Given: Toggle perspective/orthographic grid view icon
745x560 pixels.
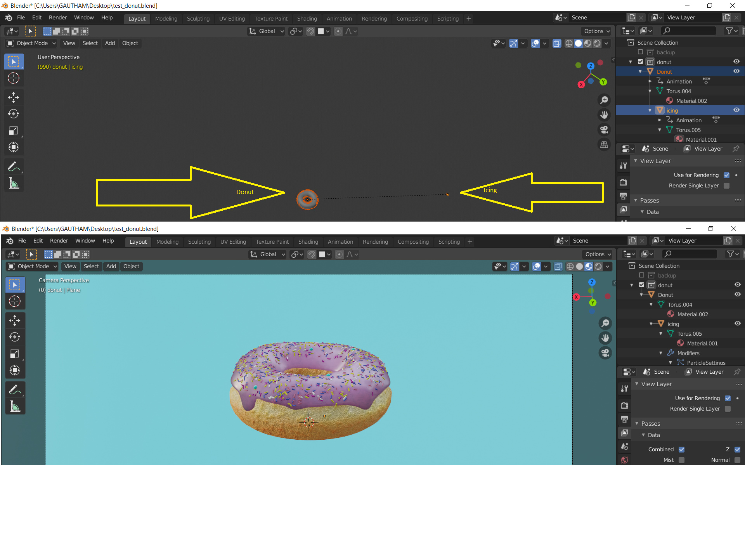Looking at the screenshot, I should [x=604, y=145].
